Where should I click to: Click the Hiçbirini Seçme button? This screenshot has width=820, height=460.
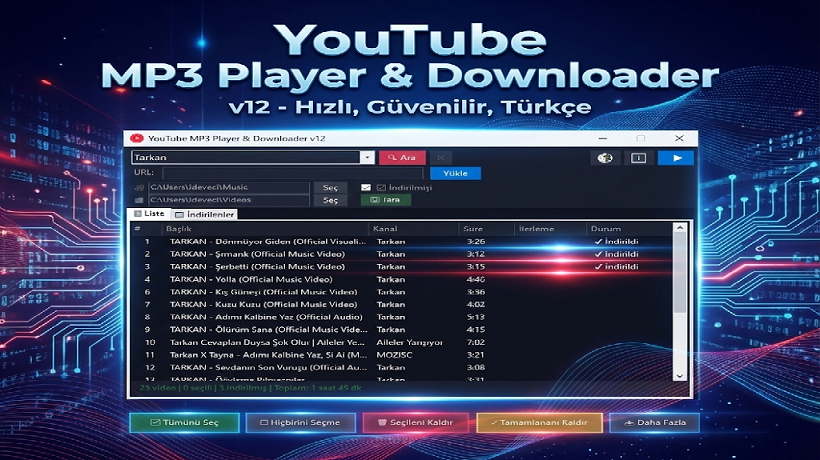click(x=300, y=422)
